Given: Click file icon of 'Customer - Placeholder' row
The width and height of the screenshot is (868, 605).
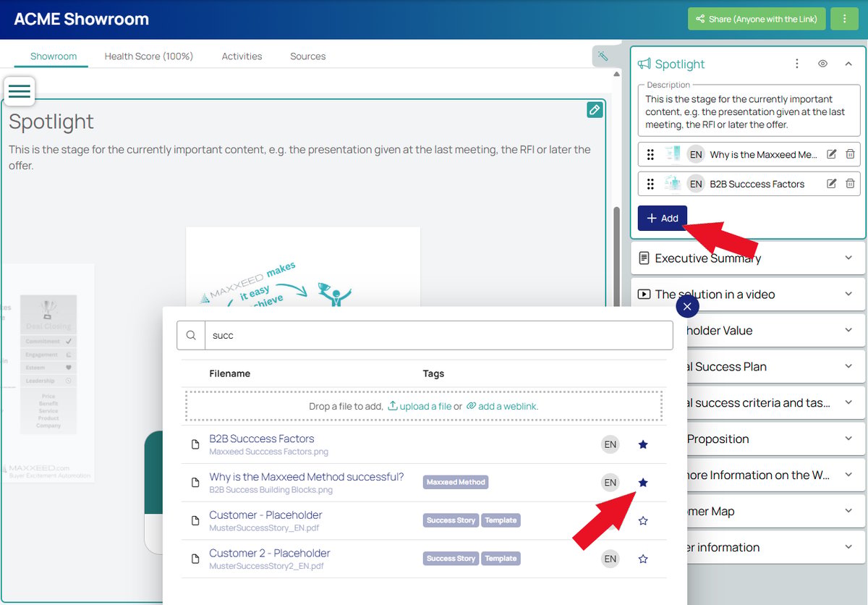Looking at the screenshot, I should click(x=195, y=520).
